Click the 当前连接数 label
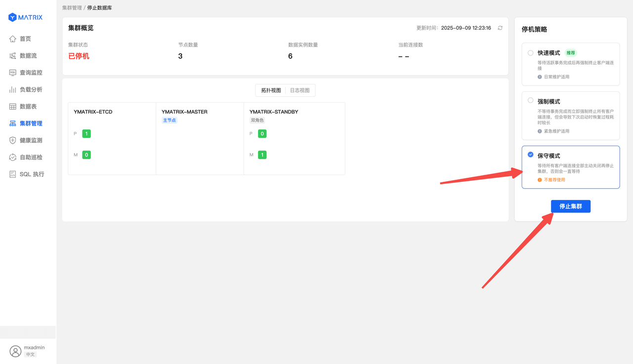This screenshot has height=364, width=633. tap(410, 45)
